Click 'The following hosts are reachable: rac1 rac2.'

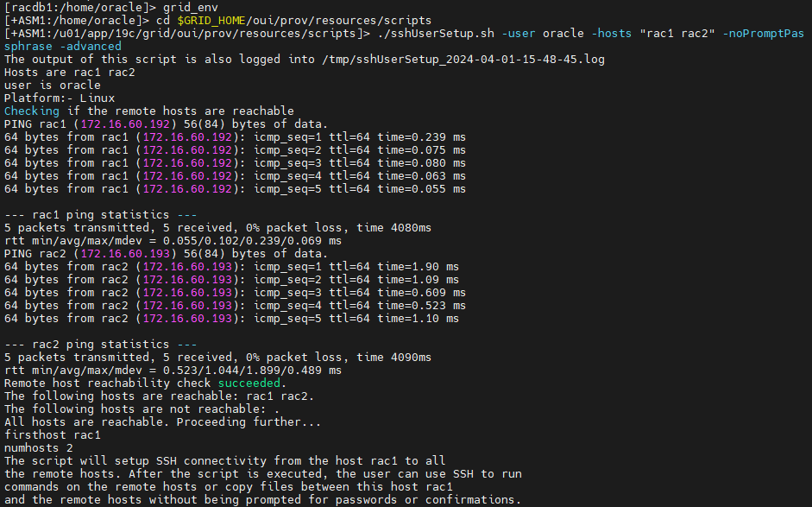pos(159,396)
